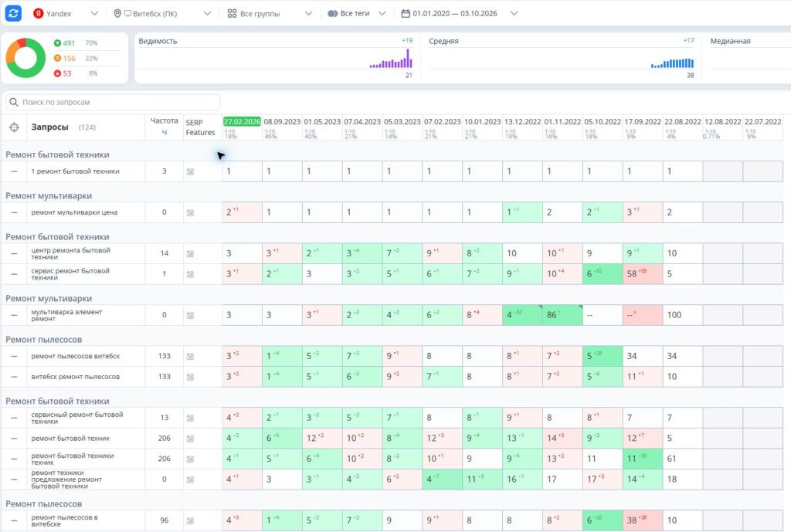
Task: Click frequency value 14 for центр ремонта row
Action: coord(164,253)
